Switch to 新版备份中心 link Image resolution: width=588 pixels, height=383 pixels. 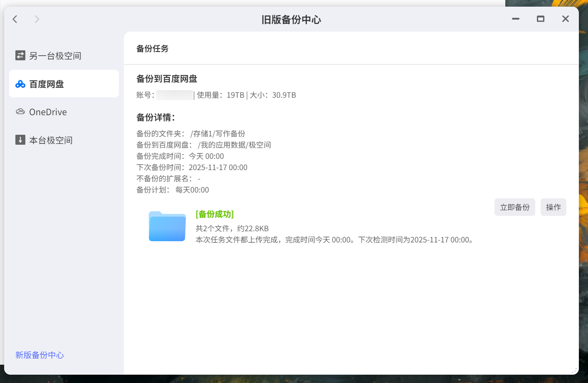[x=40, y=355]
